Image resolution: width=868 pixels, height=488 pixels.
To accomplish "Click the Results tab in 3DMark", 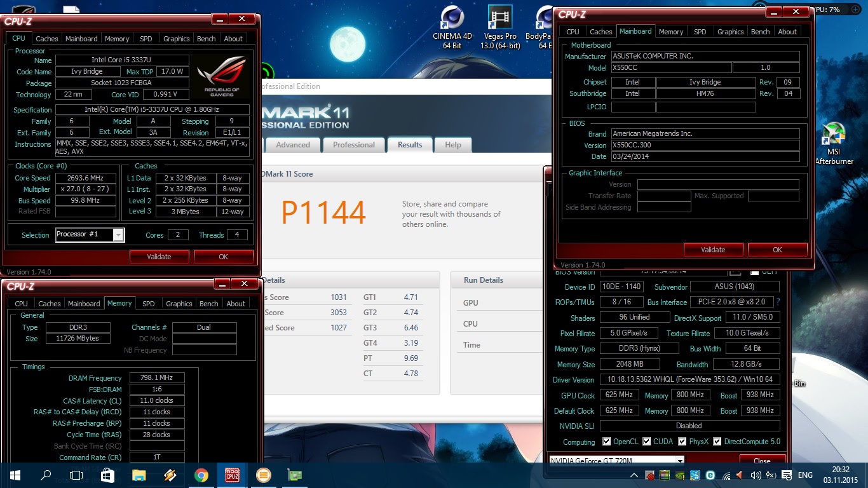I will 410,145.
